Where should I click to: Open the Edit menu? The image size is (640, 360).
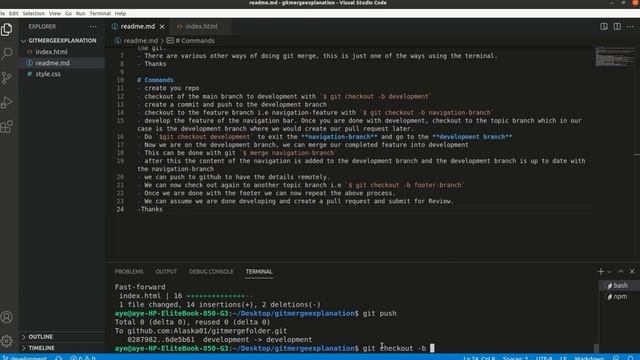click(x=13, y=13)
